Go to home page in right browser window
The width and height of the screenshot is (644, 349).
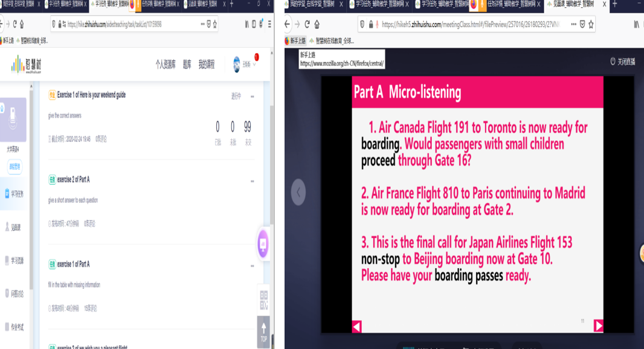point(317,25)
